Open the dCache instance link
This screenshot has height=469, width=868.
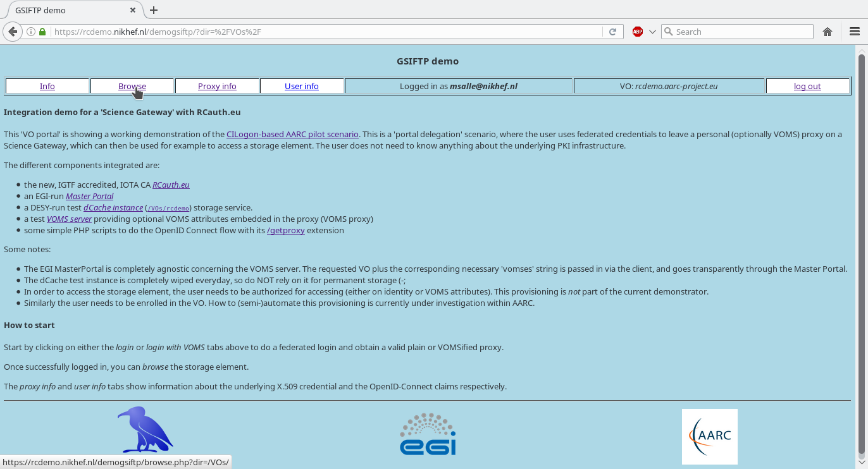click(113, 207)
